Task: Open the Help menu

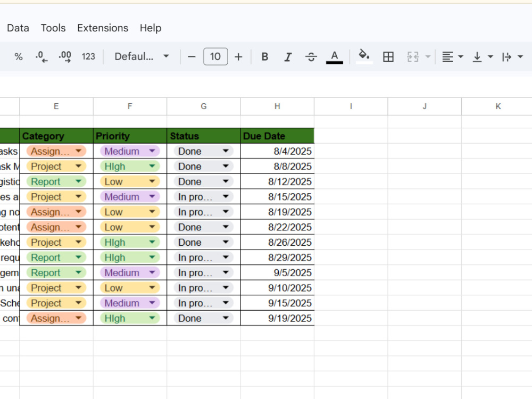Action: pos(151,28)
